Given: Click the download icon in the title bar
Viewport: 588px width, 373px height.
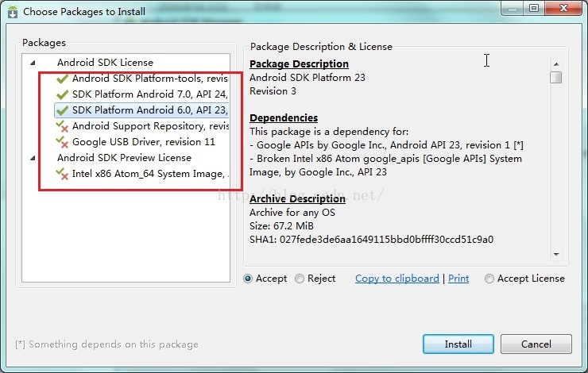Looking at the screenshot, I should click(x=13, y=12).
